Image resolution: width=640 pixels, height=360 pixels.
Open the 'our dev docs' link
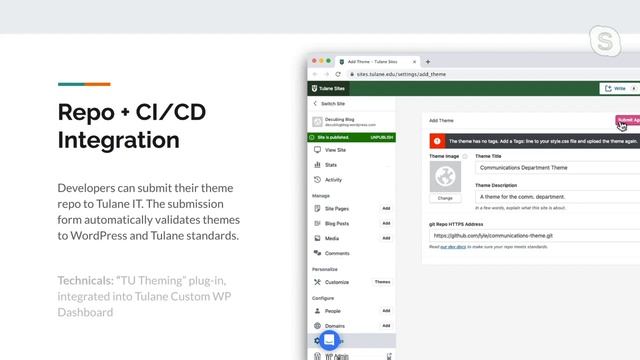point(453,247)
